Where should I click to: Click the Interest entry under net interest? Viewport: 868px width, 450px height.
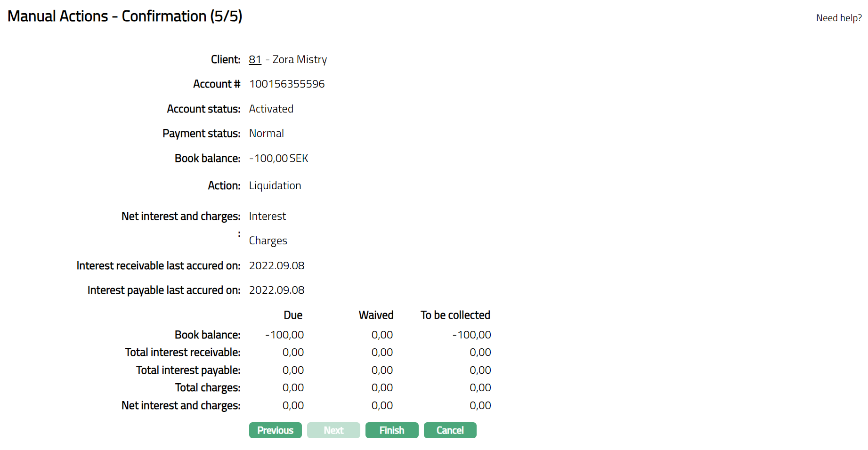[267, 217]
